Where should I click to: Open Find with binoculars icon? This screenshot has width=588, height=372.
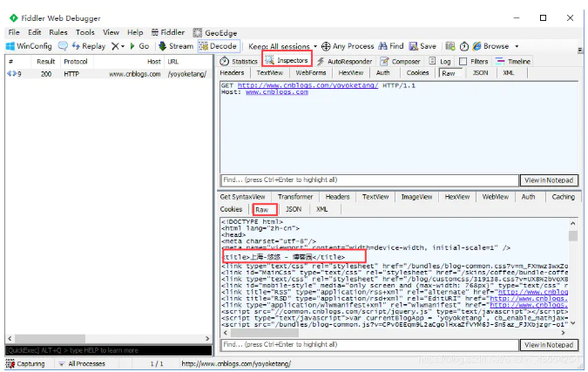(391, 46)
